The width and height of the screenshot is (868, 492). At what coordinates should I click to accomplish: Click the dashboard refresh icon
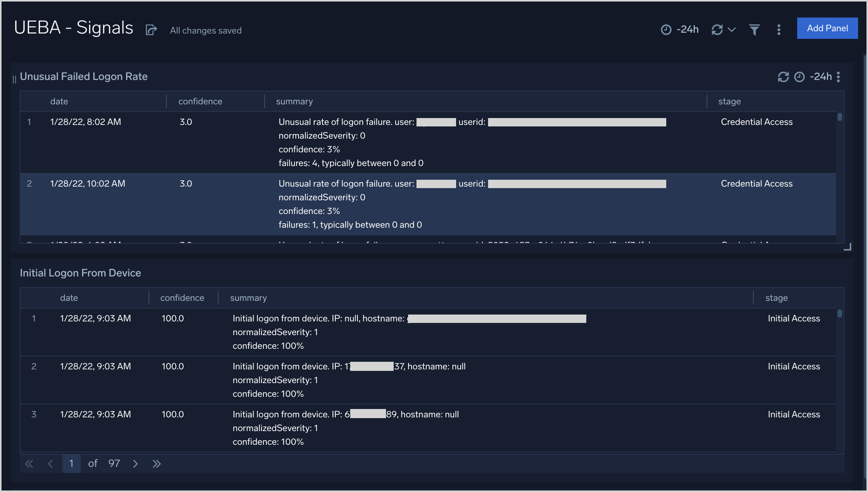(x=717, y=29)
